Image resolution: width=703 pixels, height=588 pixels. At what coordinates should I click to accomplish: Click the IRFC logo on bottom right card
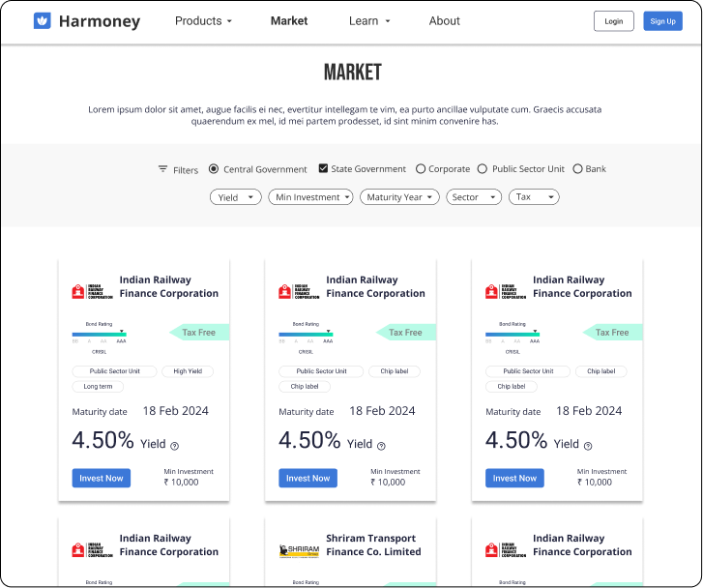coord(506,550)
